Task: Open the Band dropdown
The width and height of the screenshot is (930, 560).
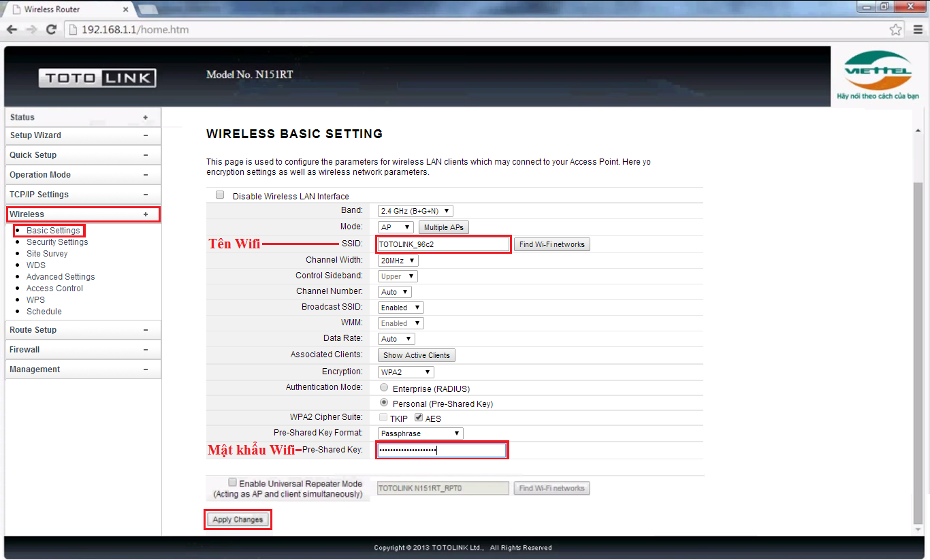Action: click(415, 211)
